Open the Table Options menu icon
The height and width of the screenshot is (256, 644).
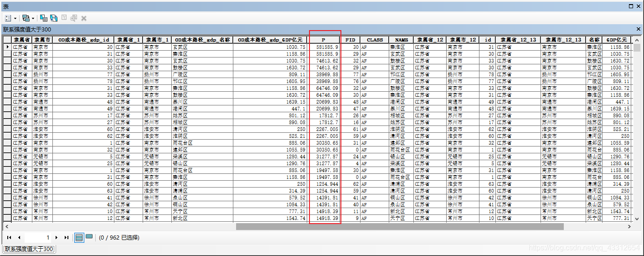9,18
